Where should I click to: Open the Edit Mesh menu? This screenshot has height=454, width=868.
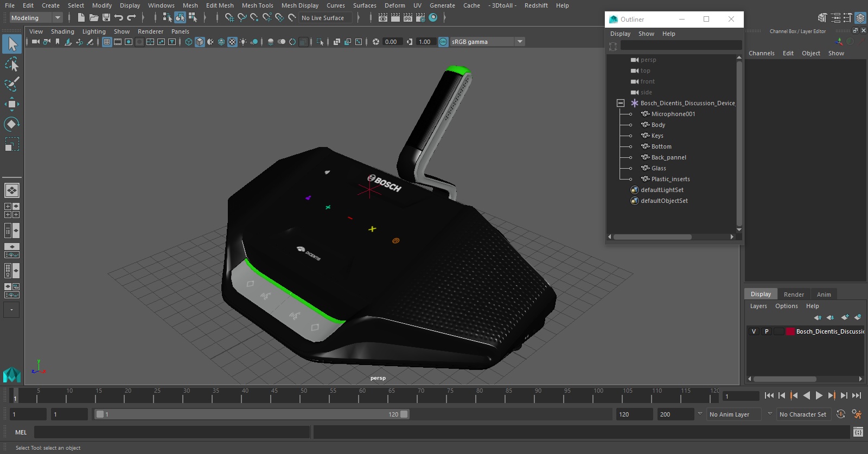coord(220,5)
